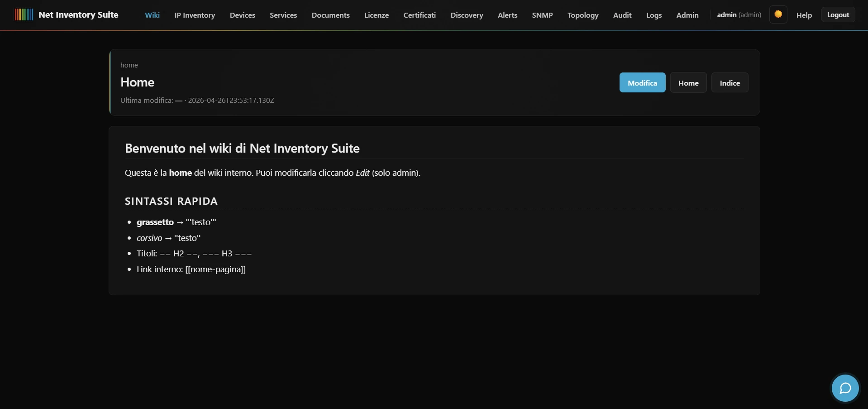Select the Wiki menu item
The image size is (868, 409).
tap(152, 15)
